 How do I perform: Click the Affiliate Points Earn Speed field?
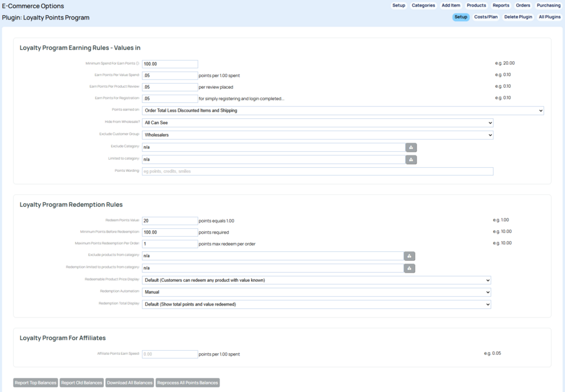[x=169, y=354]
